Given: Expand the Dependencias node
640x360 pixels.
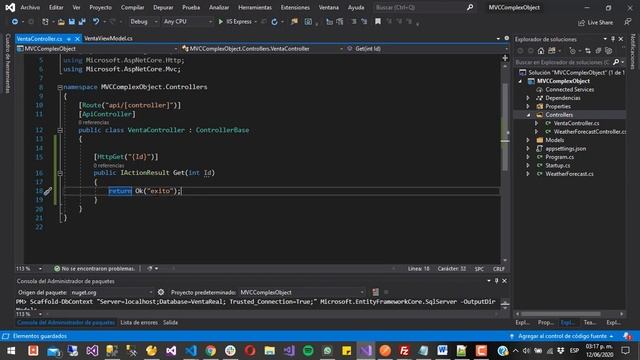Looking at the screenshot, I should (528, 98).
